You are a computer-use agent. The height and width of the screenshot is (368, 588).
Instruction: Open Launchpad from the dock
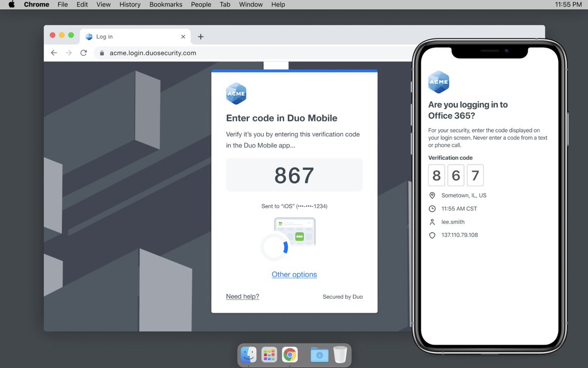click(269, 354)
